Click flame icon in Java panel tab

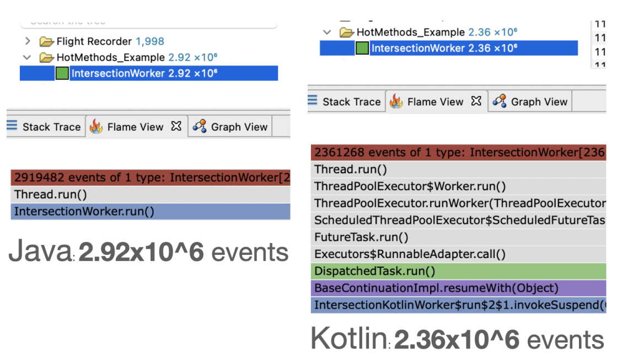[96, 127]
